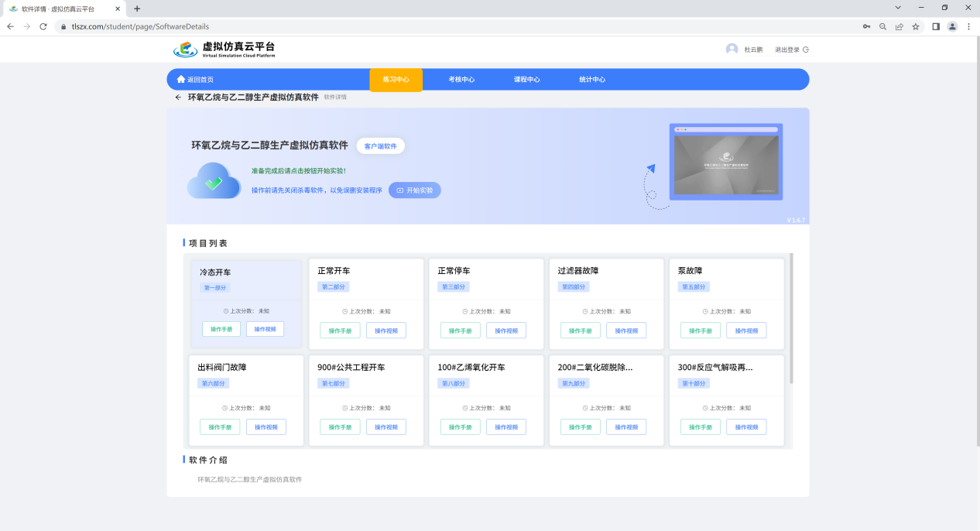Open 操作视频 for 泵故障
The width and height of the screenshot is (980, 531).
pos(746,331)
